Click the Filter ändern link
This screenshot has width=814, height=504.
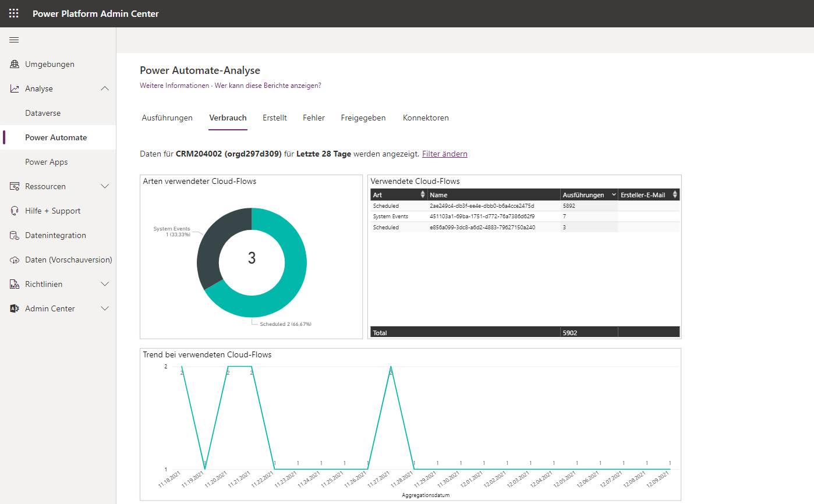[445, 154]
